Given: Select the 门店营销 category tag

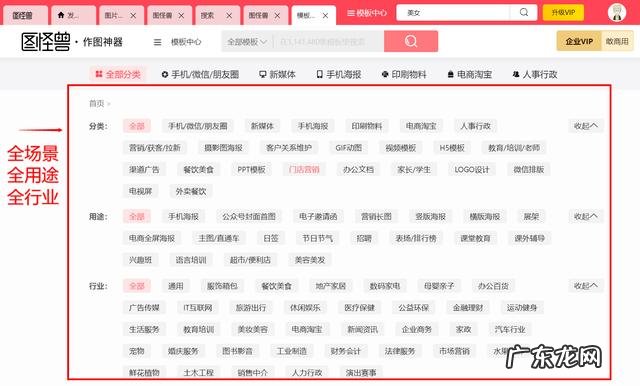Looking at the screenshot, I should [304, 169].
